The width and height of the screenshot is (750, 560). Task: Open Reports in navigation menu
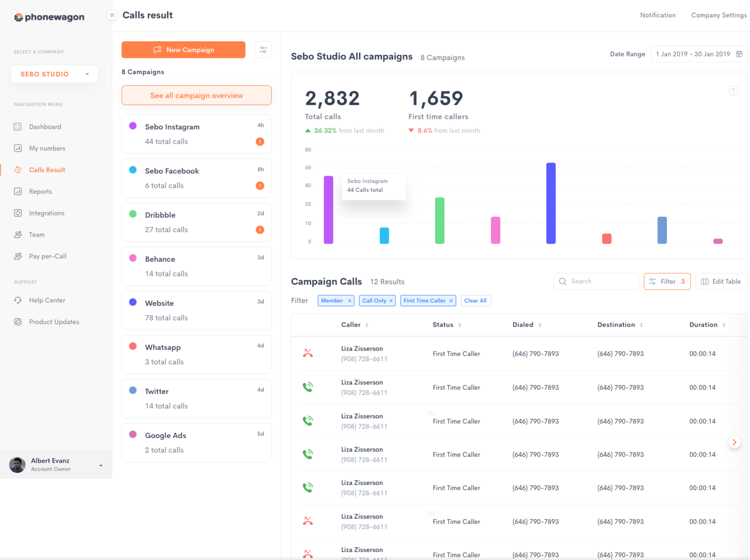tap(40, 191)
